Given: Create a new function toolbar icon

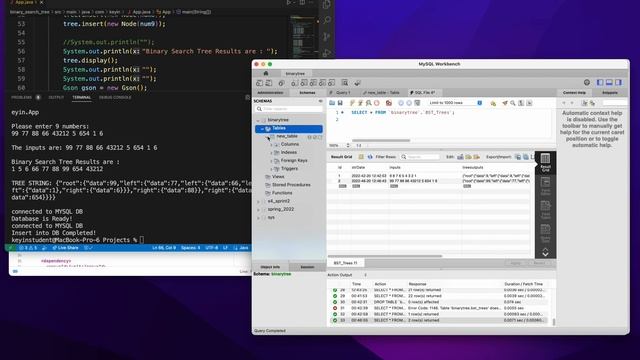Looking at the screenshot, I should point(332,83).
